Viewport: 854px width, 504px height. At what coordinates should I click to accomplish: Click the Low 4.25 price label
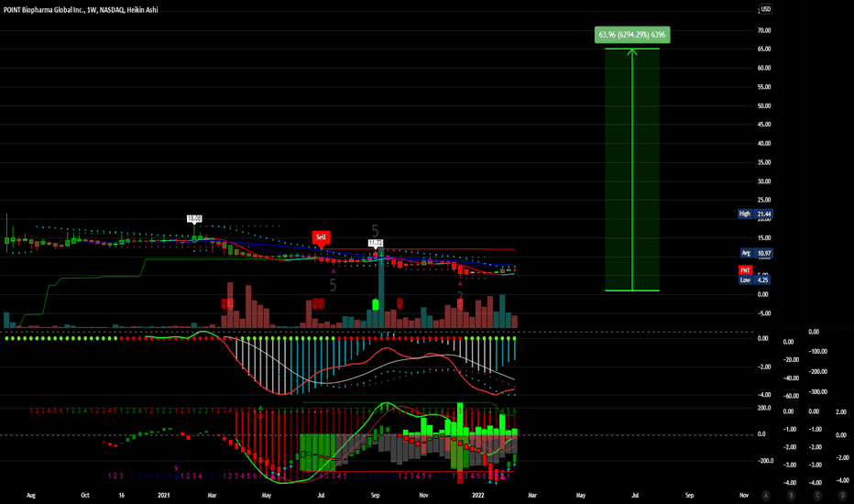coord(754,280)
